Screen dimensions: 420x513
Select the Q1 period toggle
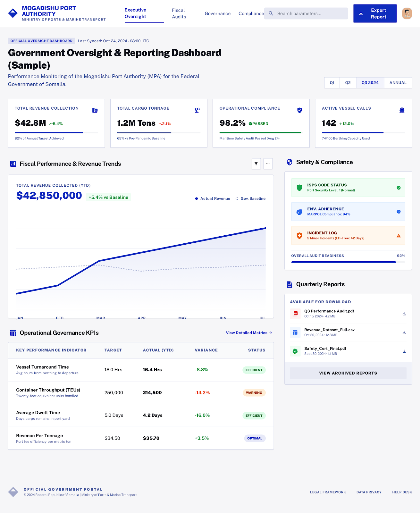332,83
